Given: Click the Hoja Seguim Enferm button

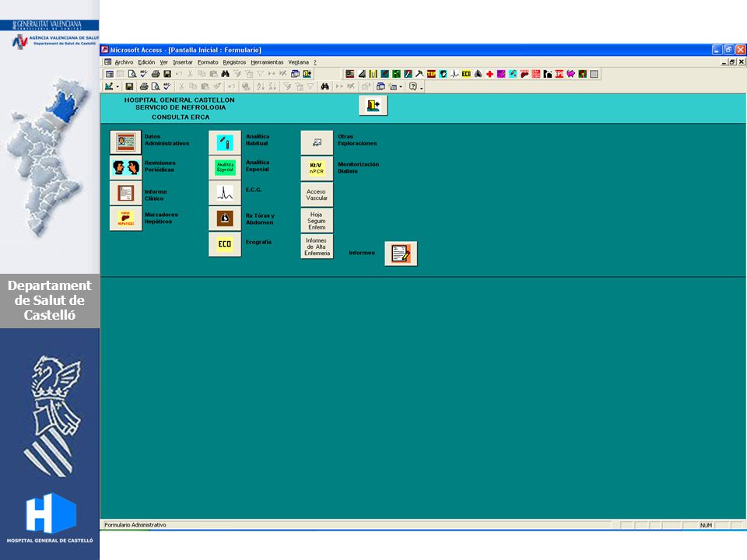Looking at the screenshot, I should point(317,220).
